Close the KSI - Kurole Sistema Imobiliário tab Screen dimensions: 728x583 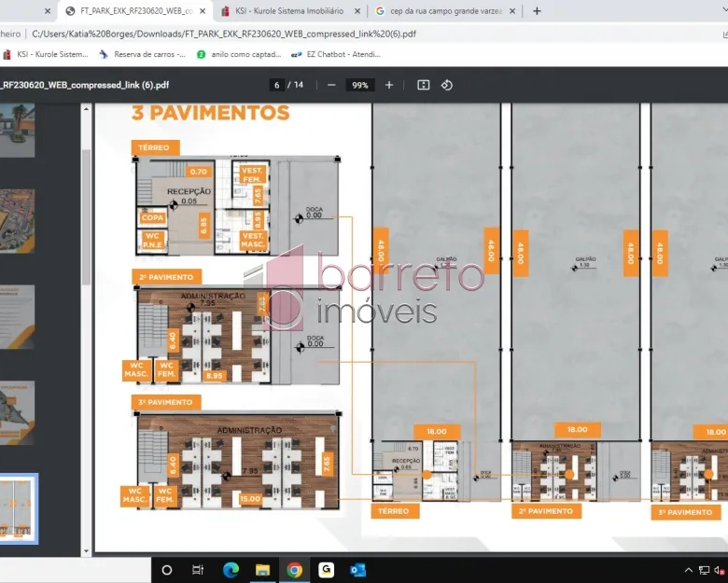357,11
